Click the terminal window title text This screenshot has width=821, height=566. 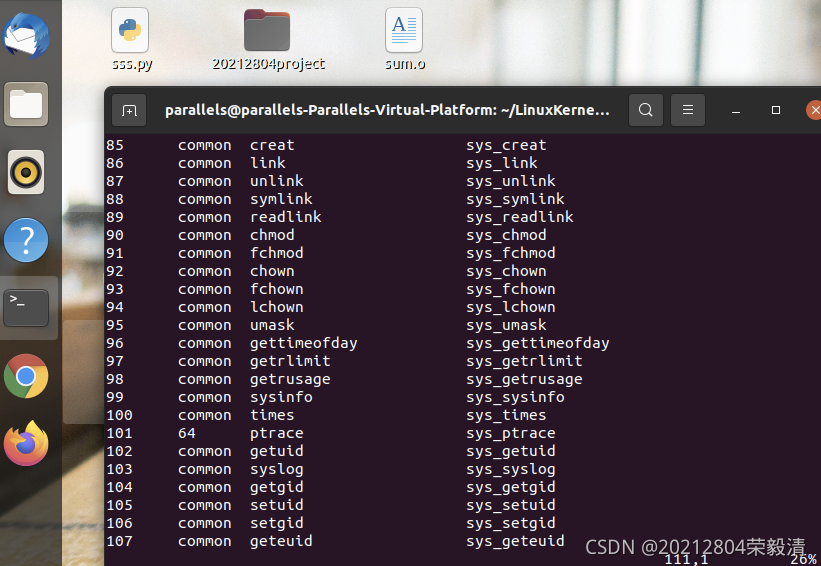pos(387,110)
